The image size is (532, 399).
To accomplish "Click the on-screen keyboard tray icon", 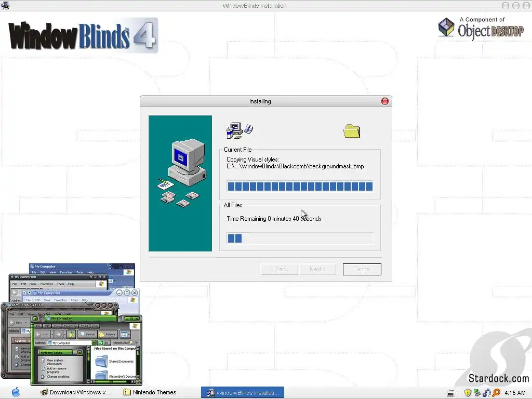I will (x=450, y=393).
